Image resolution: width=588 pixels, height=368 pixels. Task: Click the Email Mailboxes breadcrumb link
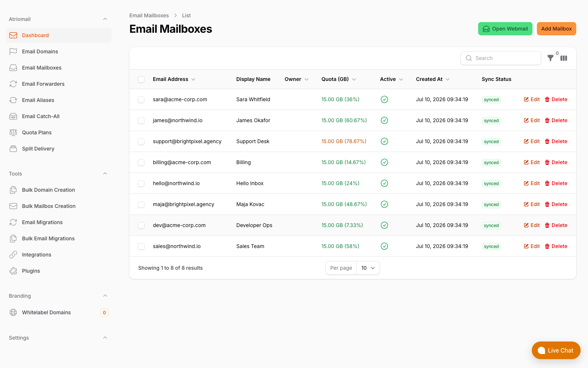[x=149, y=15]
